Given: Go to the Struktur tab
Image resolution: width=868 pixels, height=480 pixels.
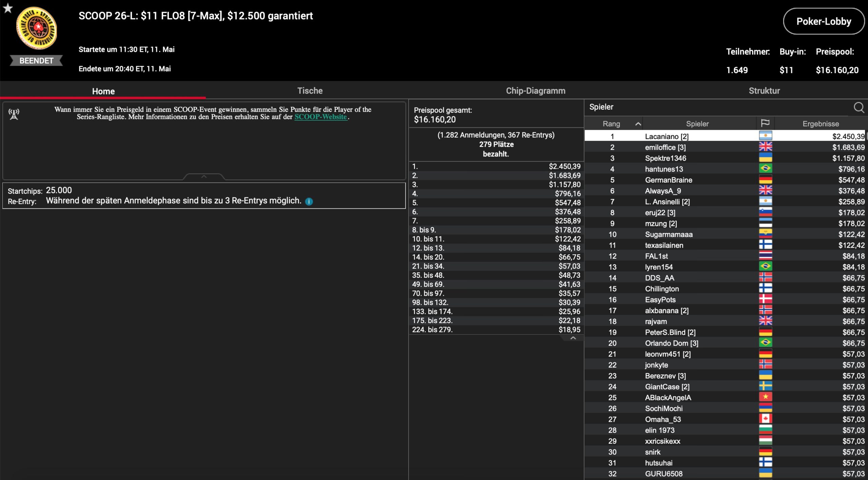Looking at the screenshot, I should coord(764,91).
